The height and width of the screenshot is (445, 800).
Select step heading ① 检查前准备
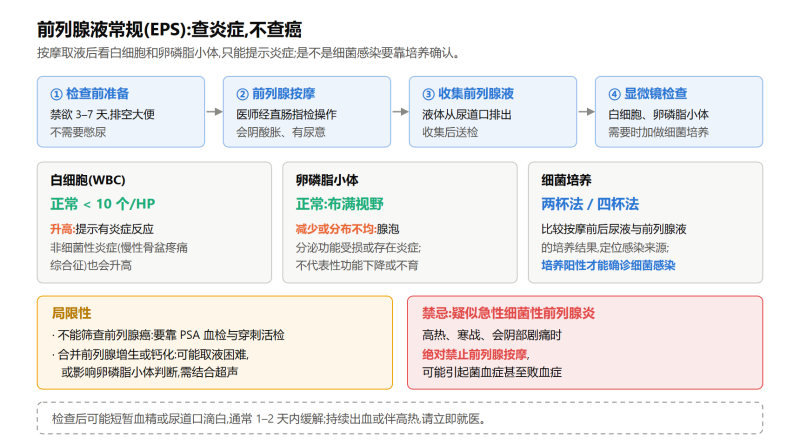[89, 94]
